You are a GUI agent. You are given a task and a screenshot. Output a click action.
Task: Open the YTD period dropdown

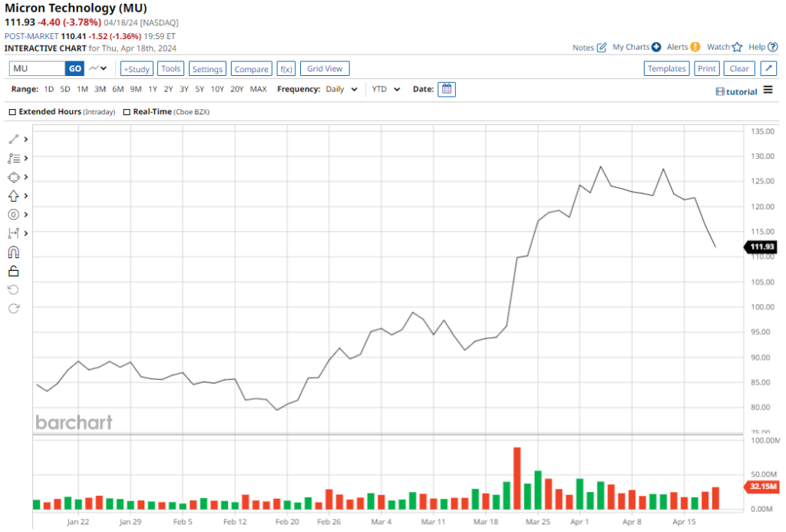tap(386, 89)
